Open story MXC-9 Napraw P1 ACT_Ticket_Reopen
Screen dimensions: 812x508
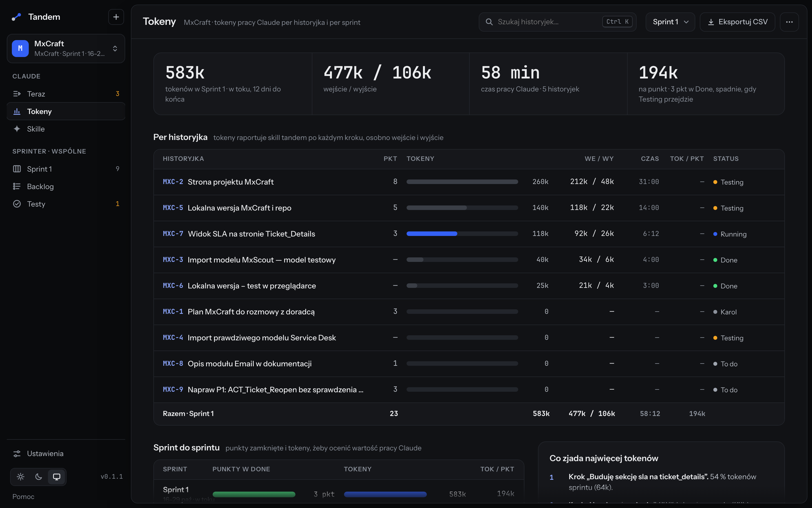(469, 389)
